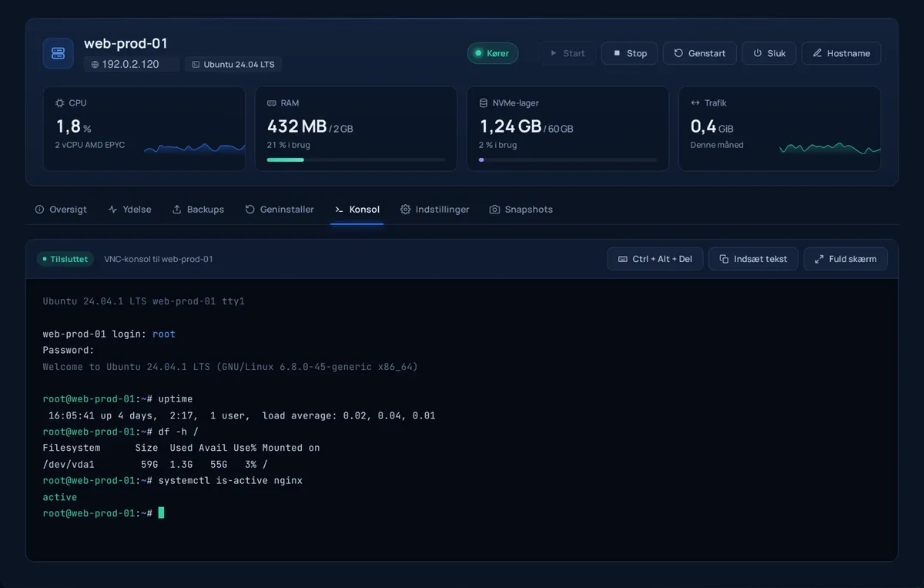View the Snapshots tab
This screenshot has height=588, width=924.
(521, 210)
